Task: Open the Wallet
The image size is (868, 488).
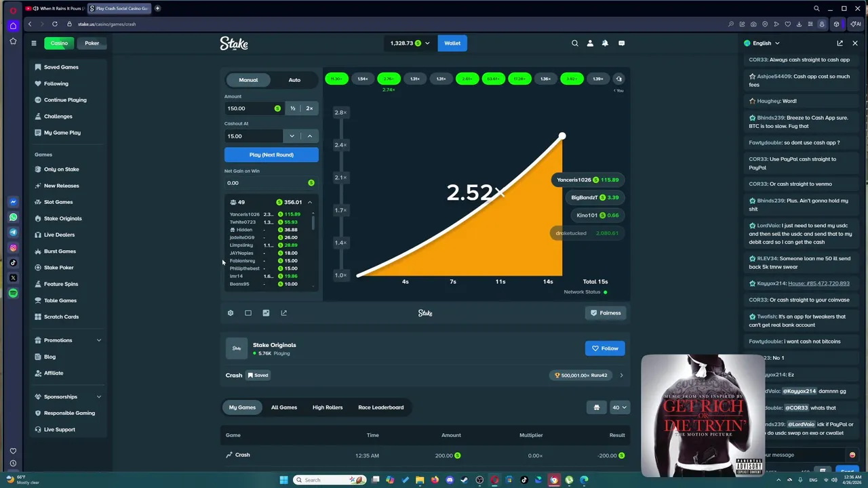Action: pyautogui.click(x=452, y=43)
